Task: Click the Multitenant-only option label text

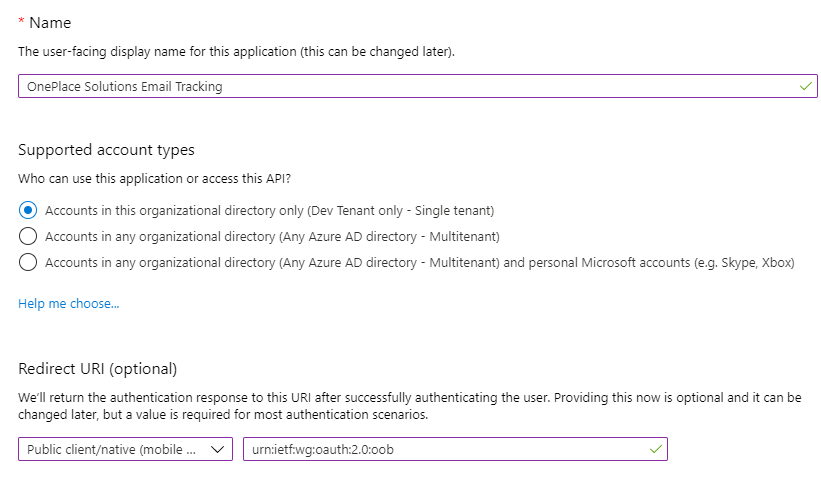Action: 272,237
